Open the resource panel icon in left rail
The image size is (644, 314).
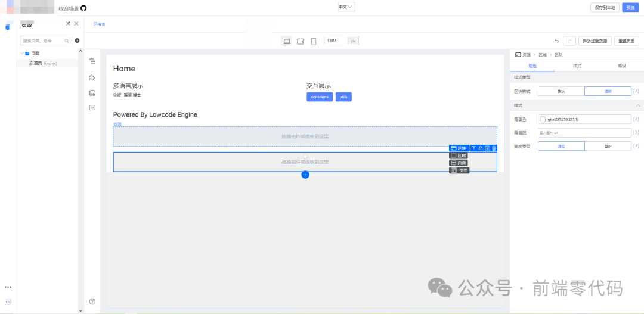click(7, 27)
